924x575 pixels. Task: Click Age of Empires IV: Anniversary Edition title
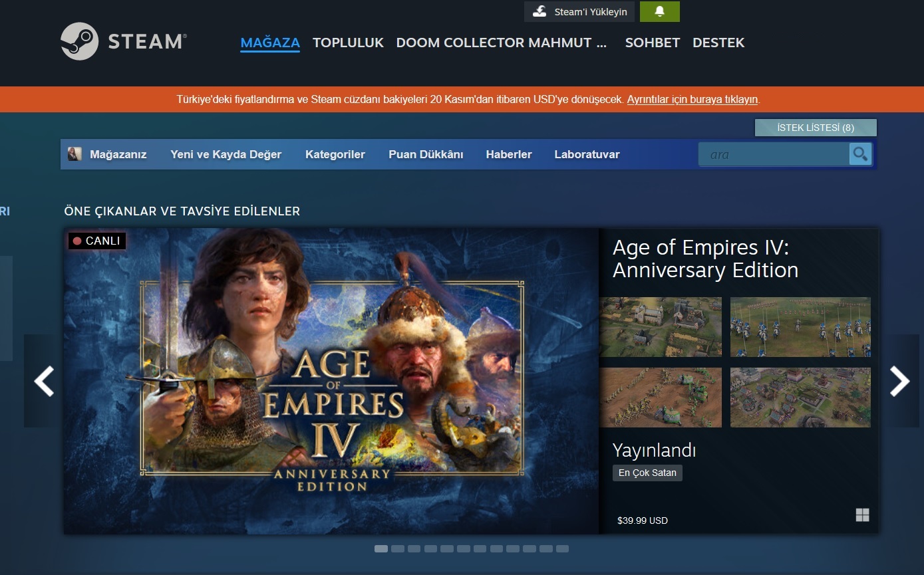click(x=705, y=259)
